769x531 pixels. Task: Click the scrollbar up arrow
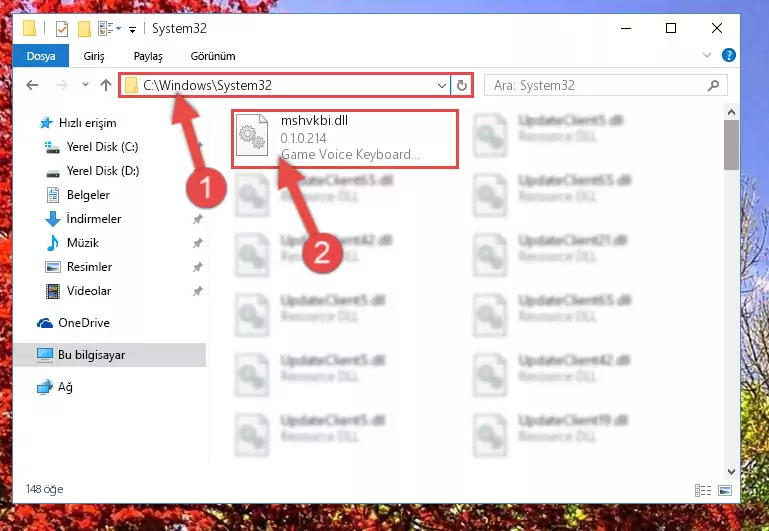pos(731,112)
